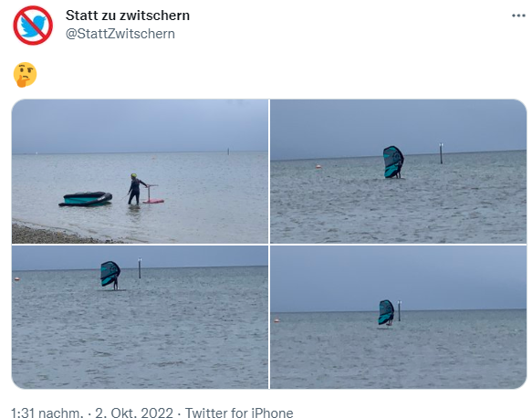This screenshot has height=418, width=532.
Task: Click the thinking face emoji
Action: [x=25, y=75]
